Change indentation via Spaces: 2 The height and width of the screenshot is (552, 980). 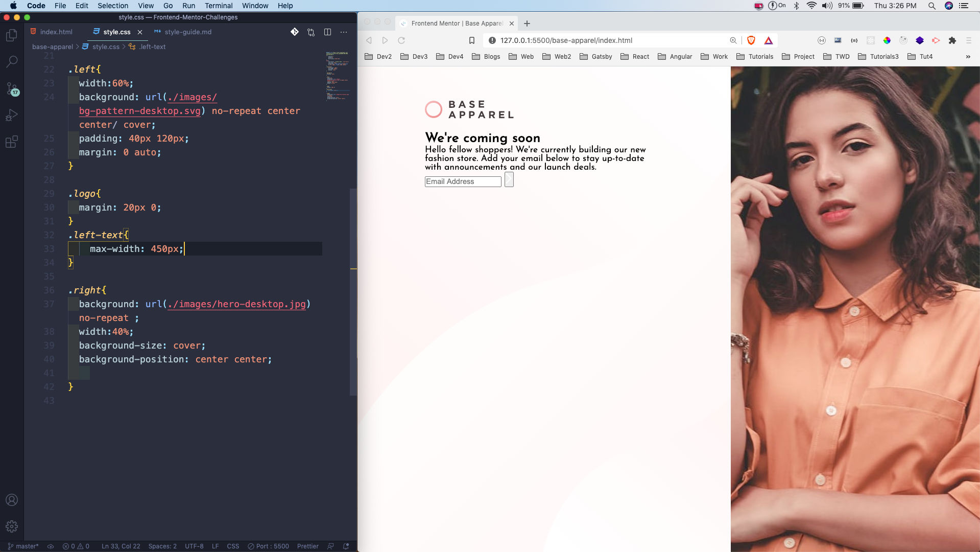(x=162, y=546)
